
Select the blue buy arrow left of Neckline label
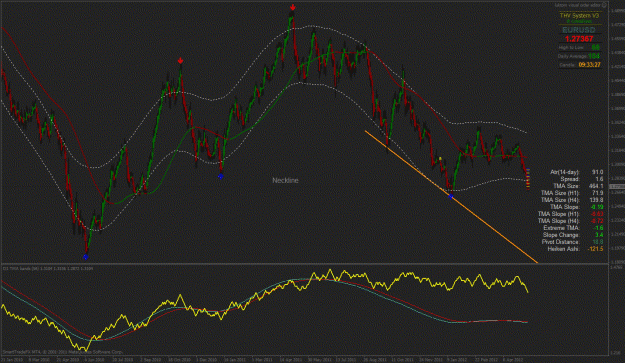(x=221, y=176)
